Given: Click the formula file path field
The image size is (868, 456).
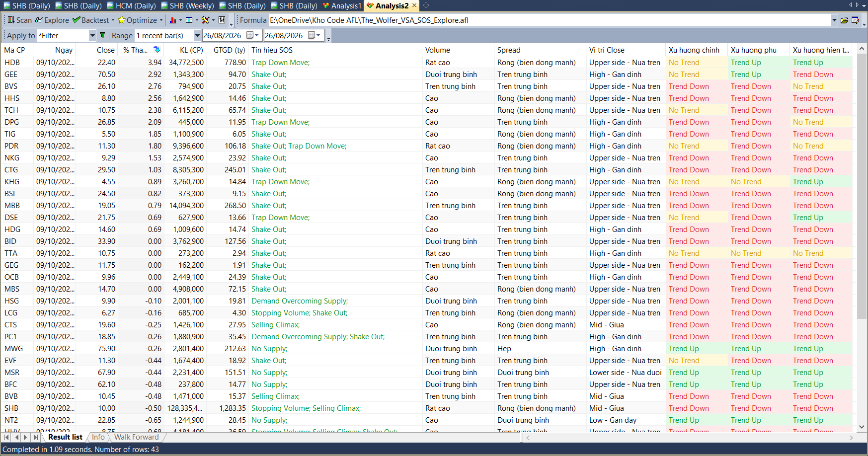Looking at the screenshot, I should [x=550, y=20].
